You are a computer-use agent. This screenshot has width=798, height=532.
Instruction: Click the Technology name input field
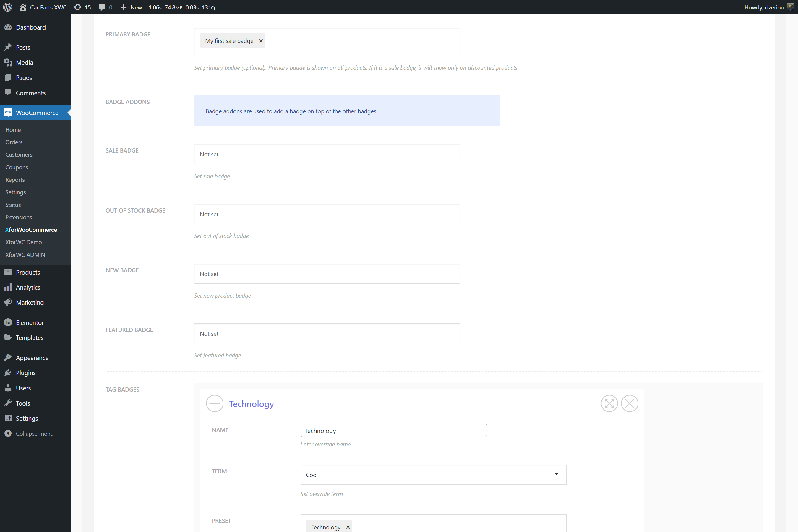(393, 429)
